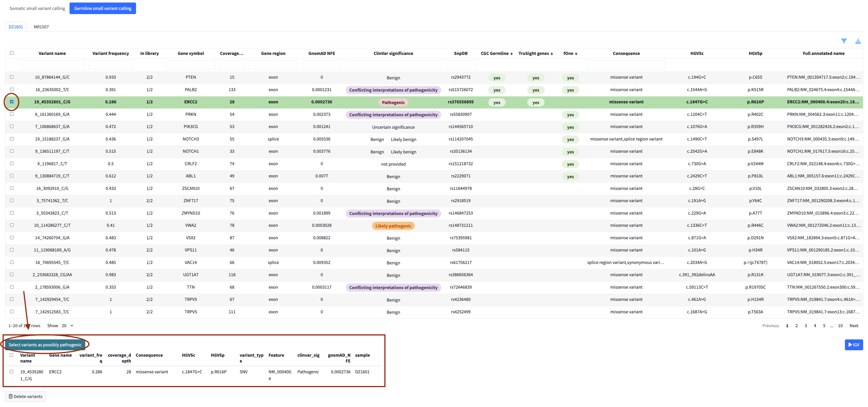Click the download table icon

(x=858, y=41)
